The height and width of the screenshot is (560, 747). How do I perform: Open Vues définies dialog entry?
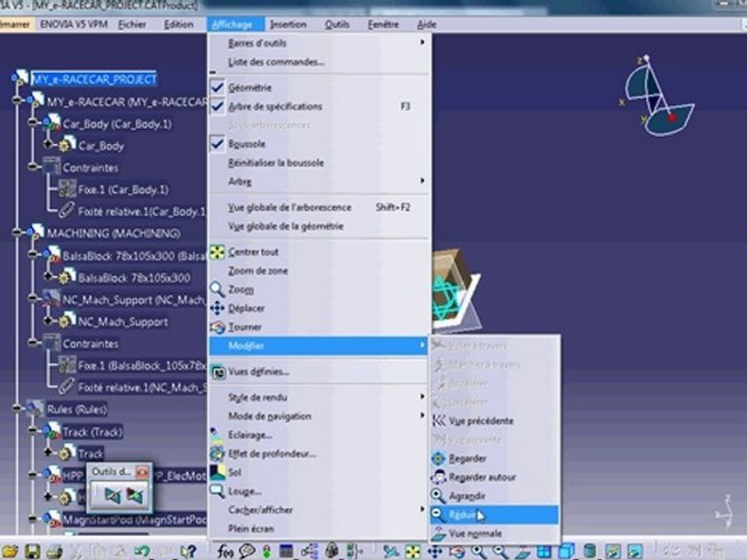[319, 372]
